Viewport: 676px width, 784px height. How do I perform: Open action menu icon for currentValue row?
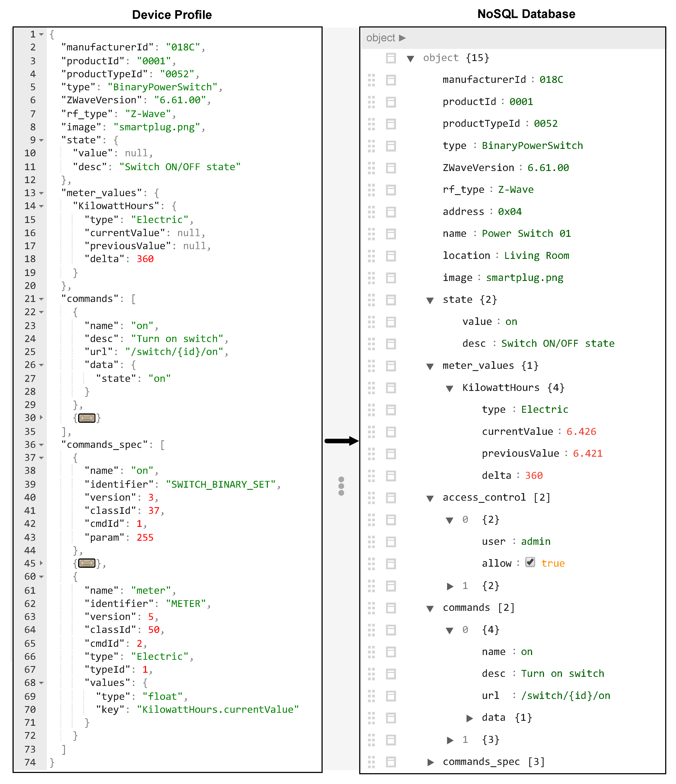click(391, 432)
